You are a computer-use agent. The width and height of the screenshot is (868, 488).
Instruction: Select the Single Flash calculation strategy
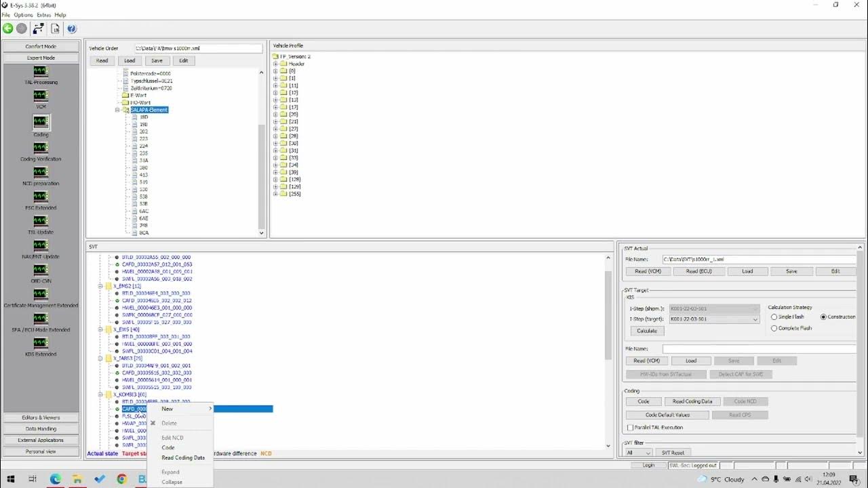coord(774,317)
